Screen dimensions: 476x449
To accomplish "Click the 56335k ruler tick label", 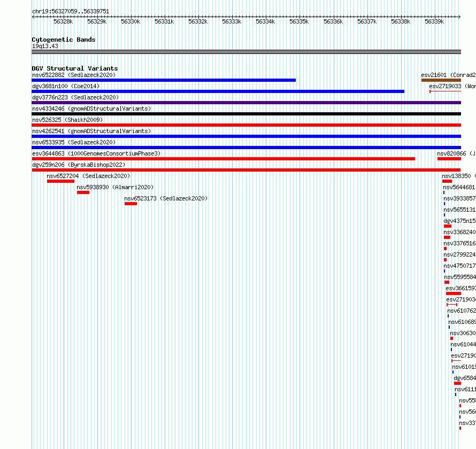I will [299, 21].
